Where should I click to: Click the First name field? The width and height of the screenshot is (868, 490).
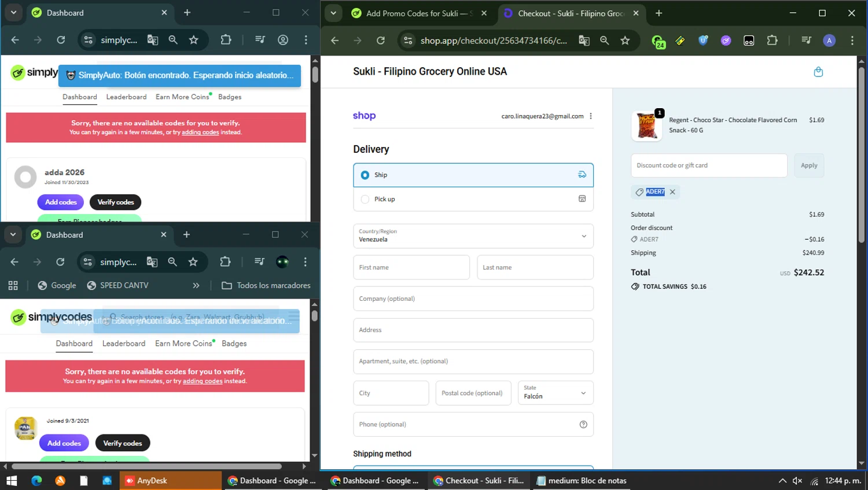411,267
